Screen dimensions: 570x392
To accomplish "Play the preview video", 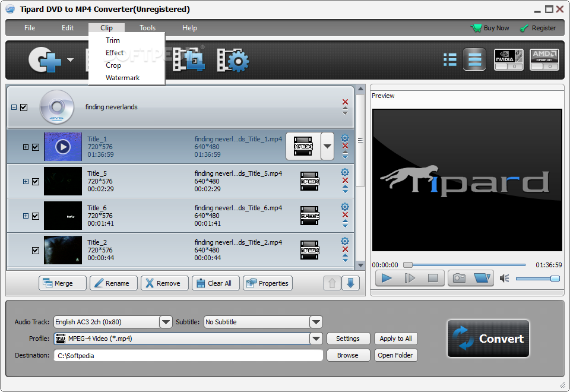I will (x=387, y=278).
